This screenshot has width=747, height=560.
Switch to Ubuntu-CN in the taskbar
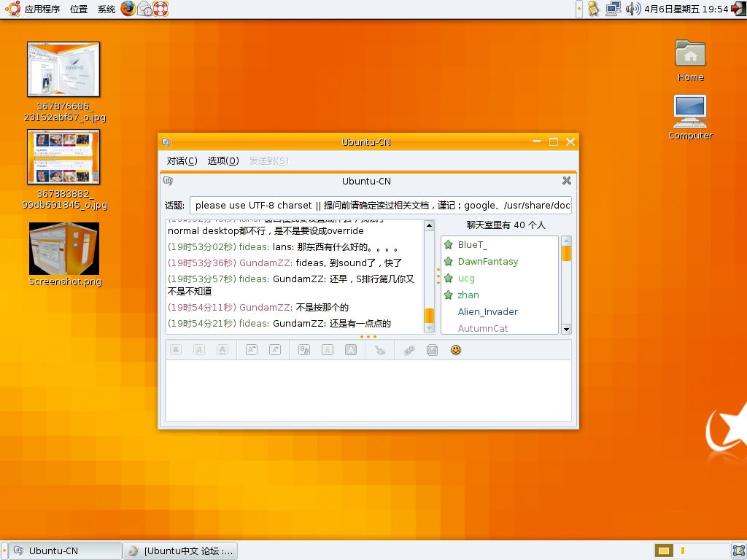point(66,551)
